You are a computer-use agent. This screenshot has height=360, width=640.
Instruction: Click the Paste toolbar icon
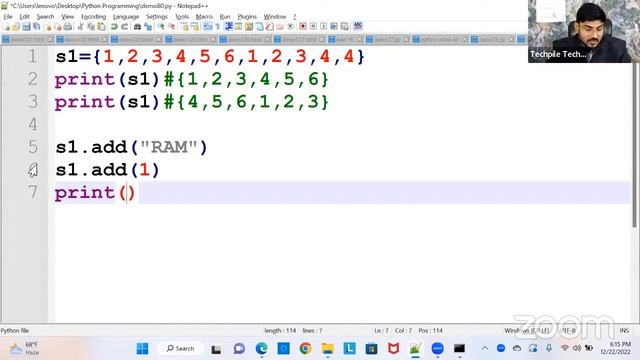tap(101, 27)
